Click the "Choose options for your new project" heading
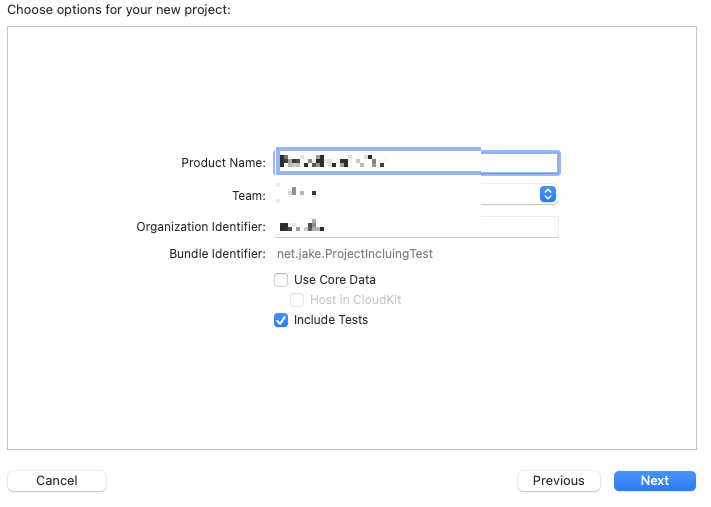The image size is (711, 507). point(118,10)
